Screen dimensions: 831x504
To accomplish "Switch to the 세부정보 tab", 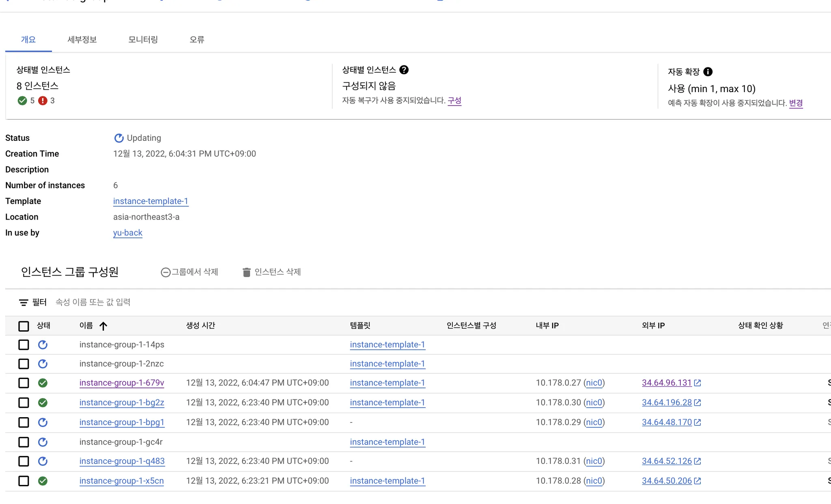I will (x=82, y=39).
